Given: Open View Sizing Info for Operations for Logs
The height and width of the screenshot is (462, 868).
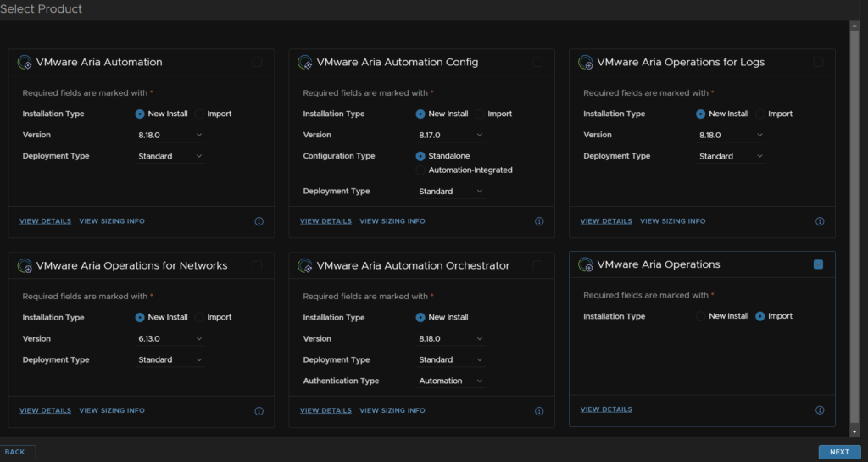Looking at the screenshot, I should pyautogui.click(x=672, y=221).
